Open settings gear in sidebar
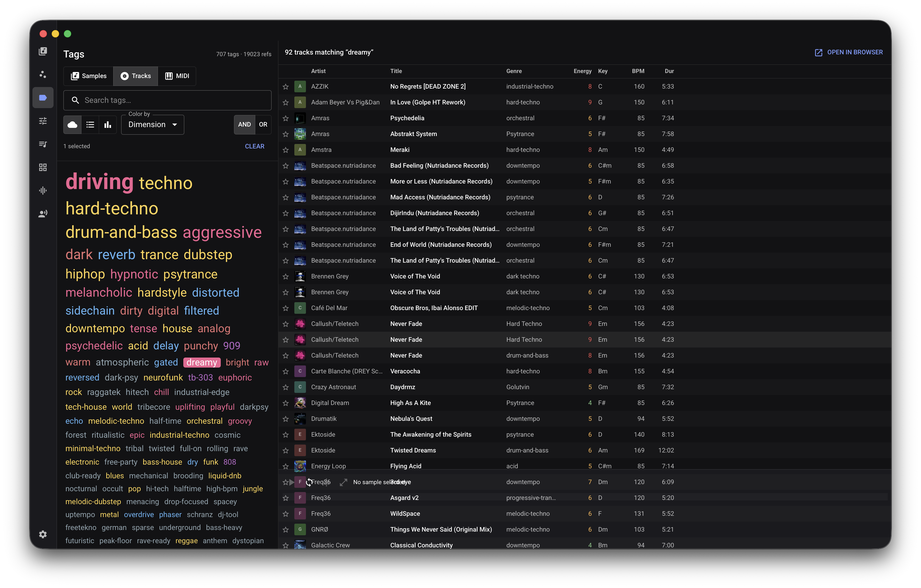 43,534
